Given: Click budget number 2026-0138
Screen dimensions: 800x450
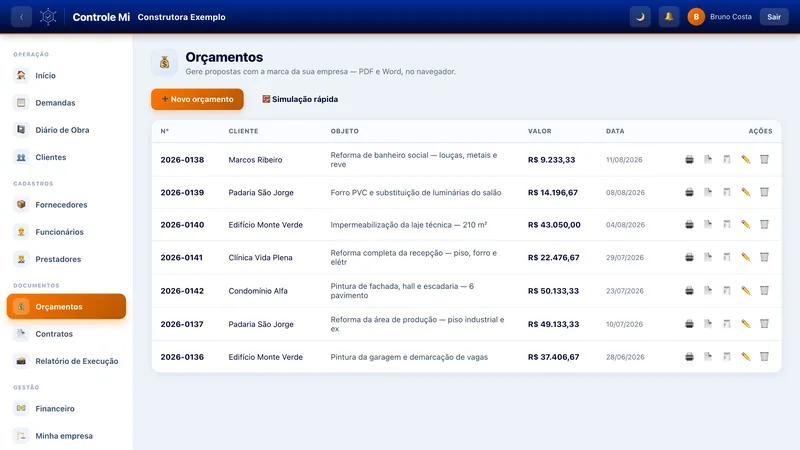Looking at the screenshot, I should (182, 160).
